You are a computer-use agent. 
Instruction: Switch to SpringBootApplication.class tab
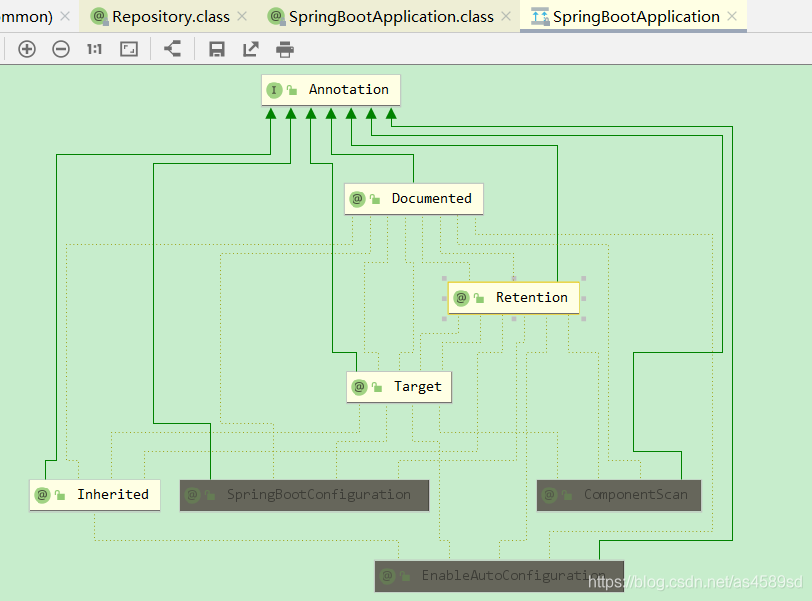tap(391, 17)
